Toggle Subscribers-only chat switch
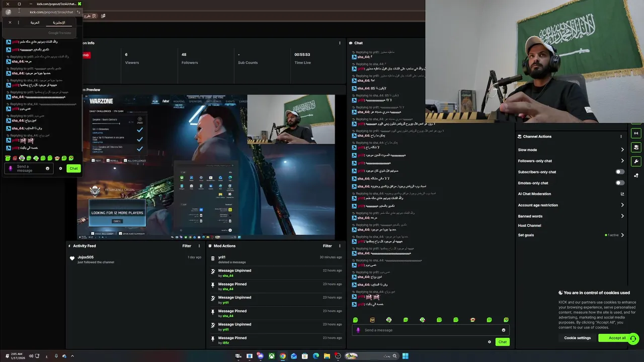Screen dimensions: 644x362 point(620,172)
